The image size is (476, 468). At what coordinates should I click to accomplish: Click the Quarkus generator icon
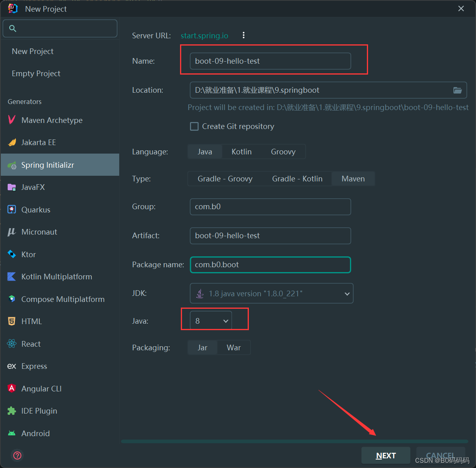point(12,210)
